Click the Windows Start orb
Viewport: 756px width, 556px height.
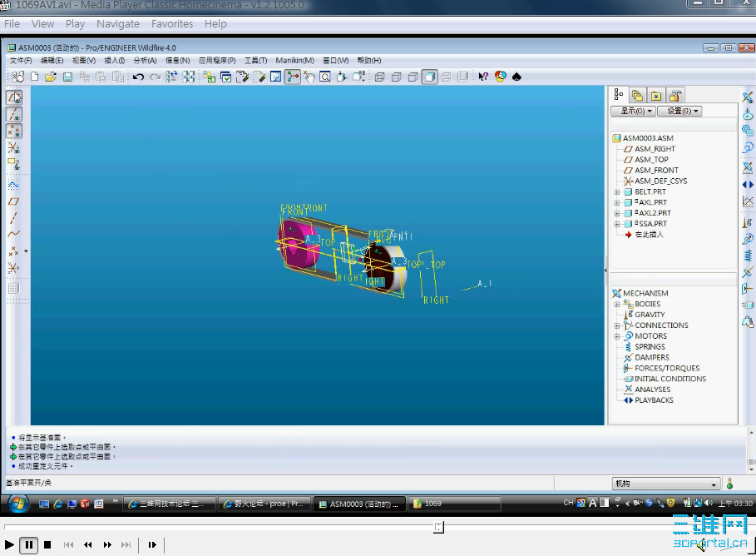[18, 504]
